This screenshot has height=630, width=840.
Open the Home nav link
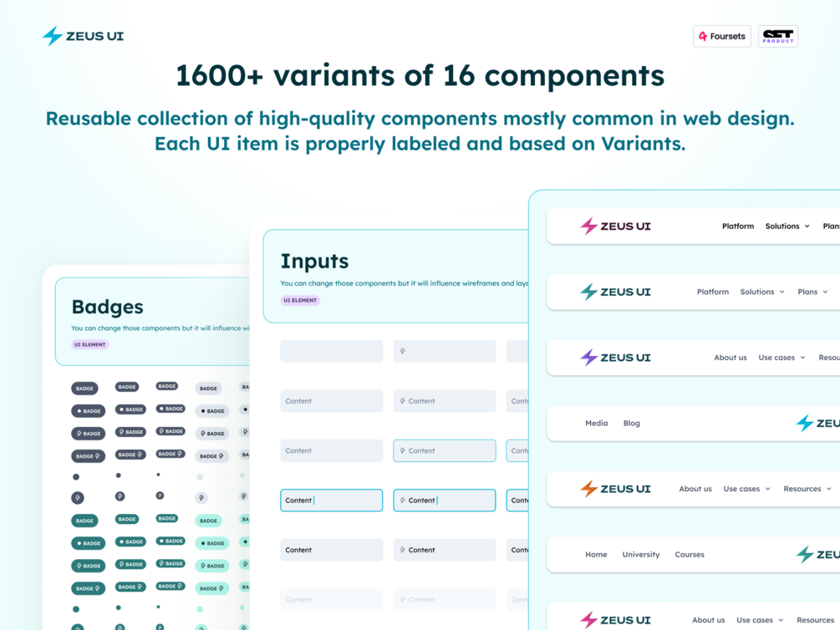point(596,555)
